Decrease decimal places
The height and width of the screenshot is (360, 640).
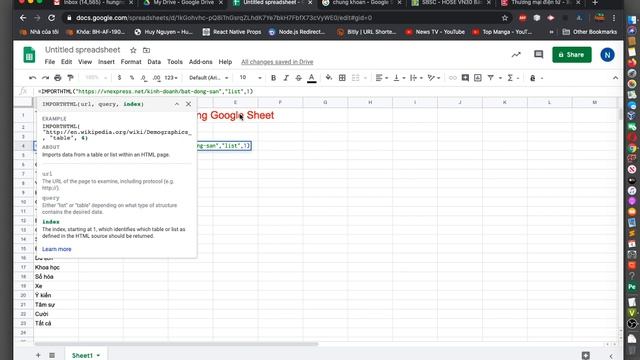[x=144, y=78]
